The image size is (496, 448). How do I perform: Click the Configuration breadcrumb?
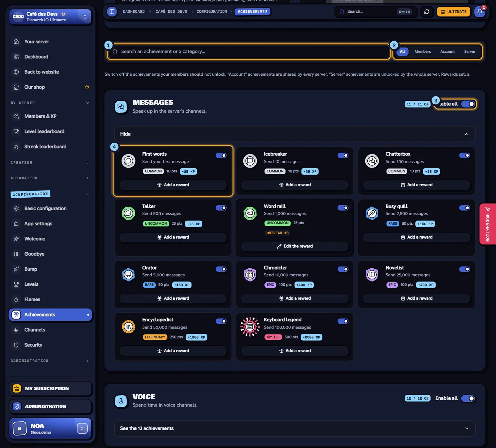(x=212, y=11)
